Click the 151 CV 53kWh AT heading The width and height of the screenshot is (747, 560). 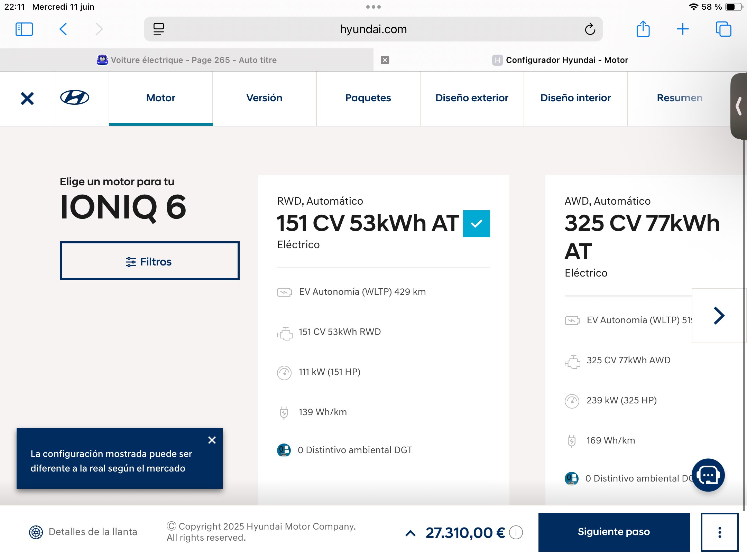[368, 223]
